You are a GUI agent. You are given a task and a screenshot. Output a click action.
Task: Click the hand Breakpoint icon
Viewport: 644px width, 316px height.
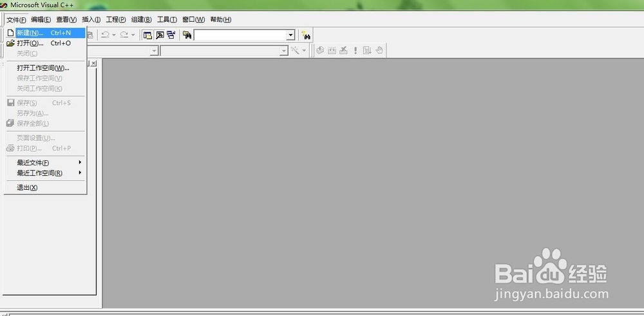379,50
